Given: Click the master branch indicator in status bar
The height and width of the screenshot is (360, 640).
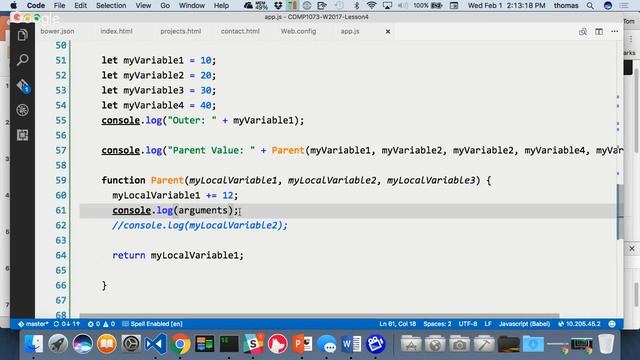Looking at the screenshot, I should pos(33,324).
